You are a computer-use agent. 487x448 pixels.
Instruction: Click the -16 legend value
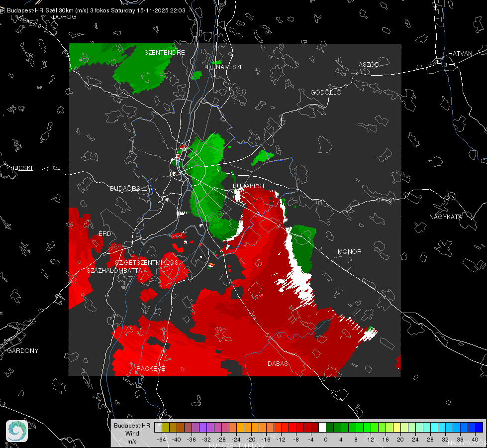(x=266, y=440)
